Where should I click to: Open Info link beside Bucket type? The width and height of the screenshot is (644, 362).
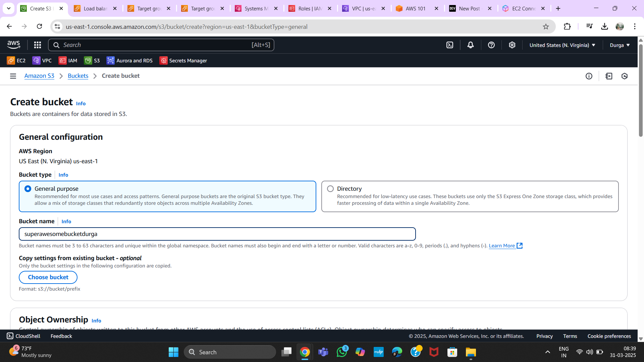pyautogui.click(x=63, y=175)
